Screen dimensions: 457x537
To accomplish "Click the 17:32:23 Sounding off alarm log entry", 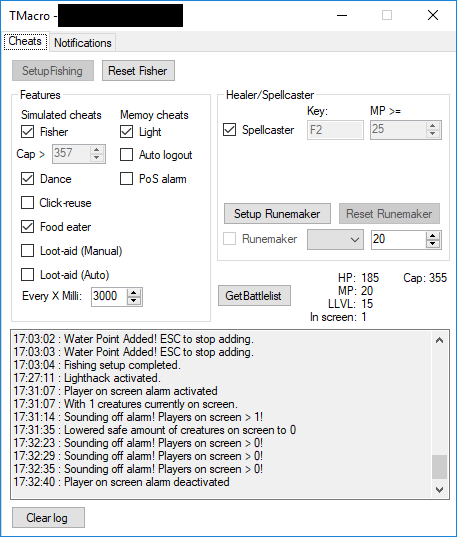I will click(x=138, y=443).
